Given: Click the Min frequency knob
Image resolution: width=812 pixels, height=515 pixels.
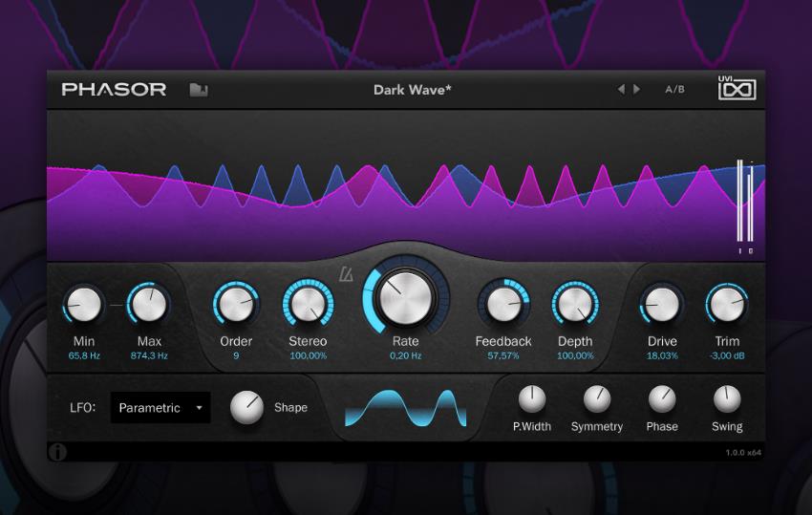Looking at the screenshot, I should tap(84, 304).
